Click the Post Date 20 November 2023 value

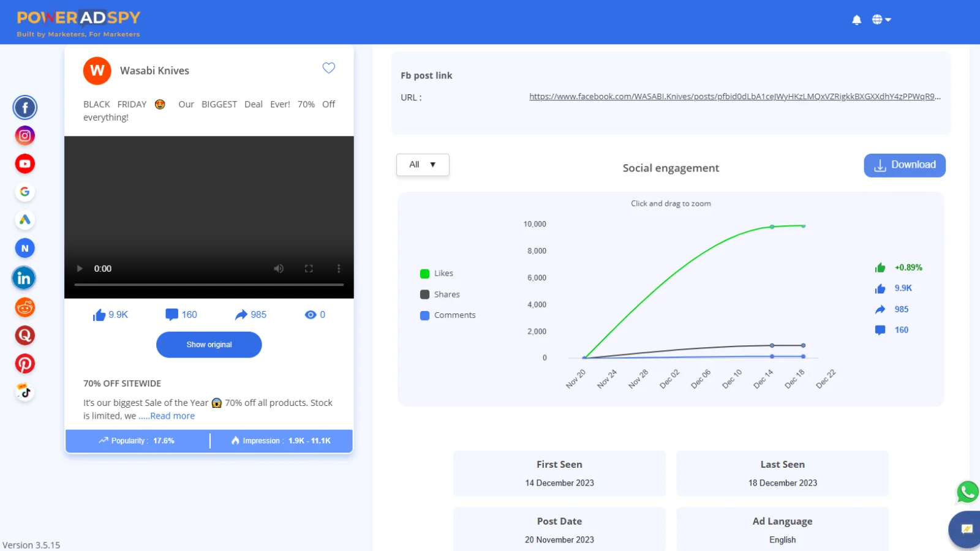[x=559, y=540]
